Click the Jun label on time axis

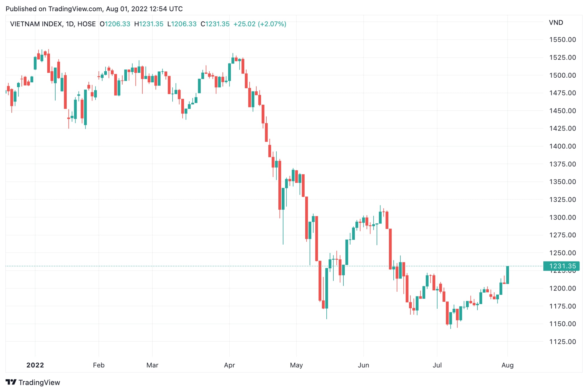(x=363, y=365)
